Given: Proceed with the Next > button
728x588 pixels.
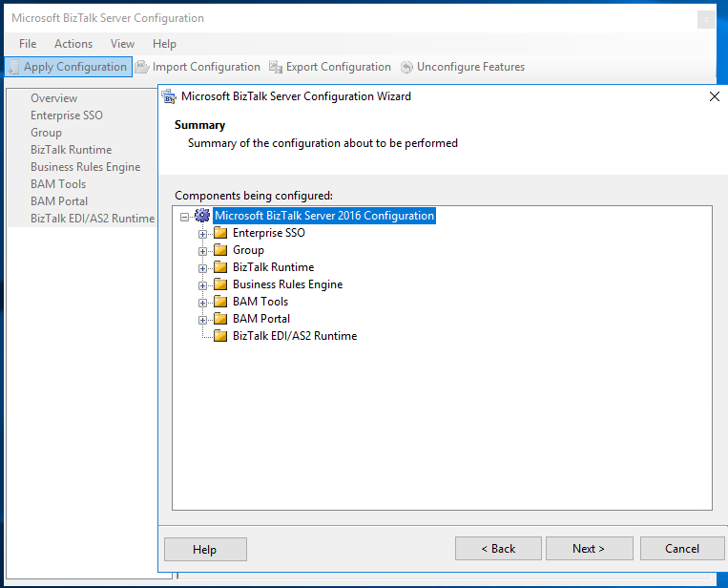Looking at the screenshot, I should click(x=590, y=549).
